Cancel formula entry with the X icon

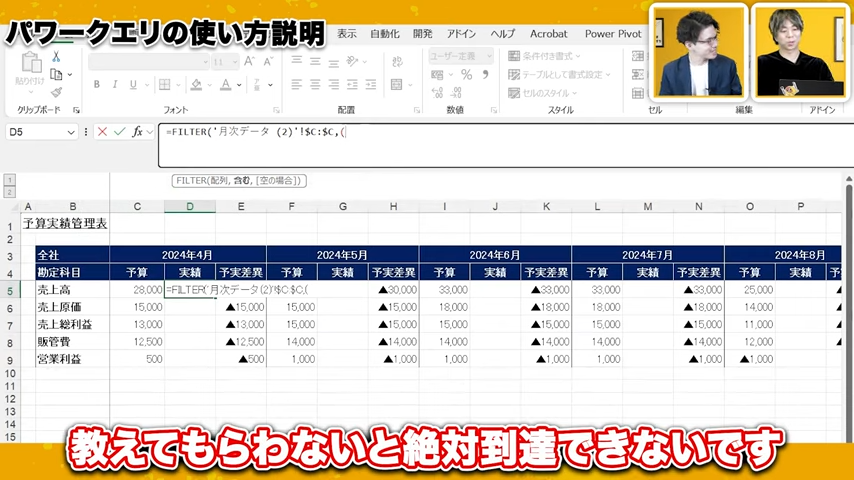tap(102, 132)
